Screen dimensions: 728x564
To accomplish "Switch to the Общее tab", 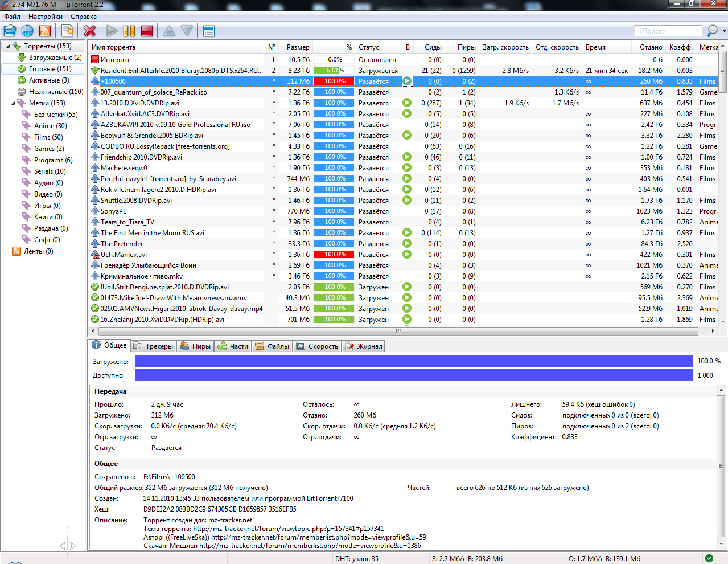I will click(x=109, y=345).
